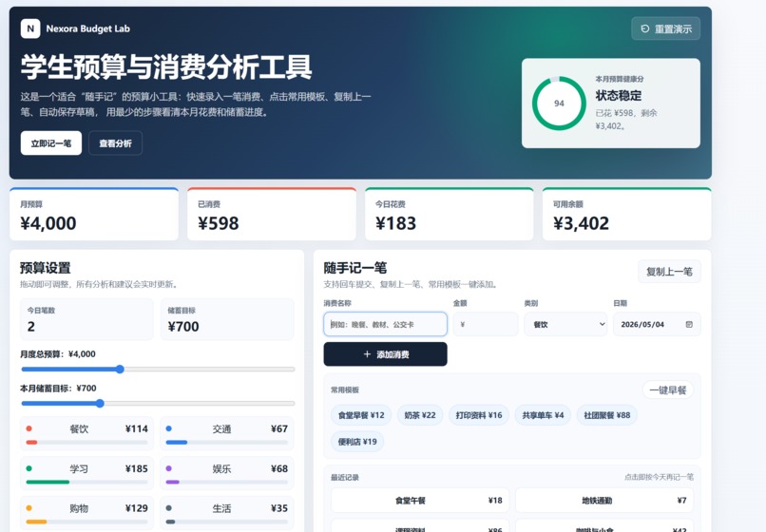Screen dimensions: 766x532
Task: Click the 可用余额 ¥3,402 card
Action: click(x=627, y=214)
